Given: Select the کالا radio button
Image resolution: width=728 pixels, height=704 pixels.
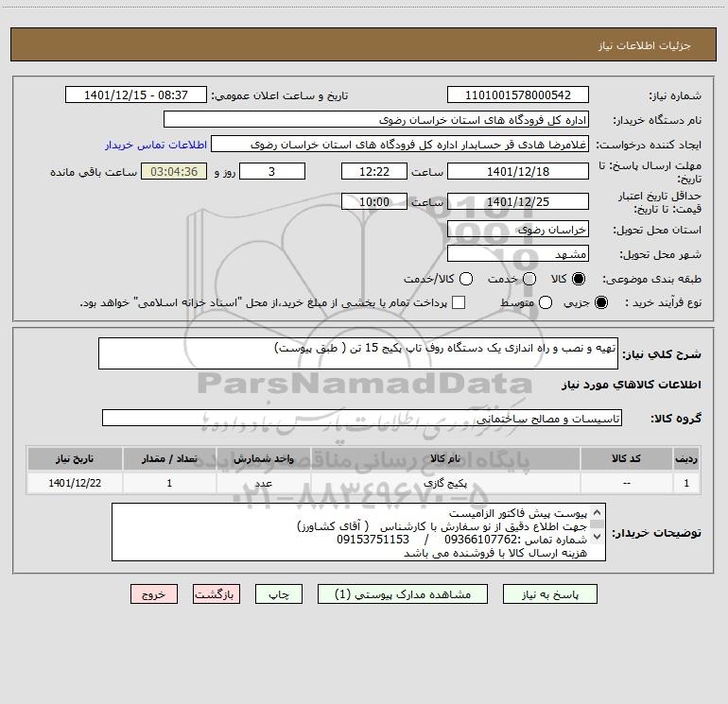Looking at the screenshot, I should point(579,279).
